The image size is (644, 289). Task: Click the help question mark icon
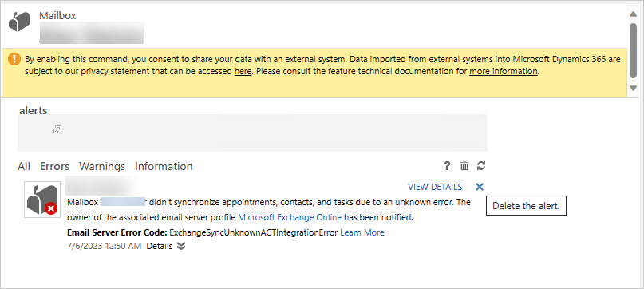coord(447,166)
